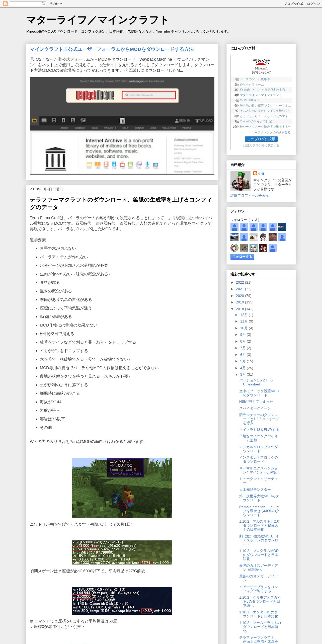Open archive post ミュータントクリーチャー
Viewport: 322px width, 644px height.
tap(258, 481)
